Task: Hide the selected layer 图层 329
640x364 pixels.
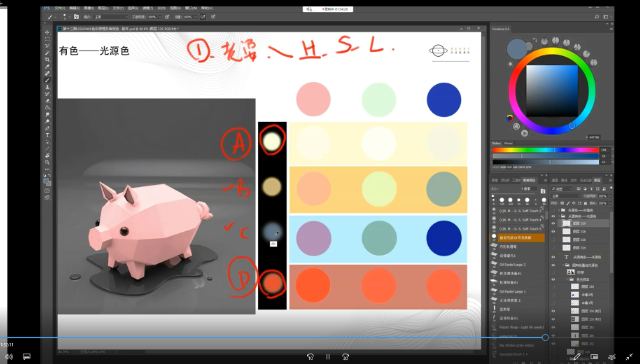Action: pos(553,224)
